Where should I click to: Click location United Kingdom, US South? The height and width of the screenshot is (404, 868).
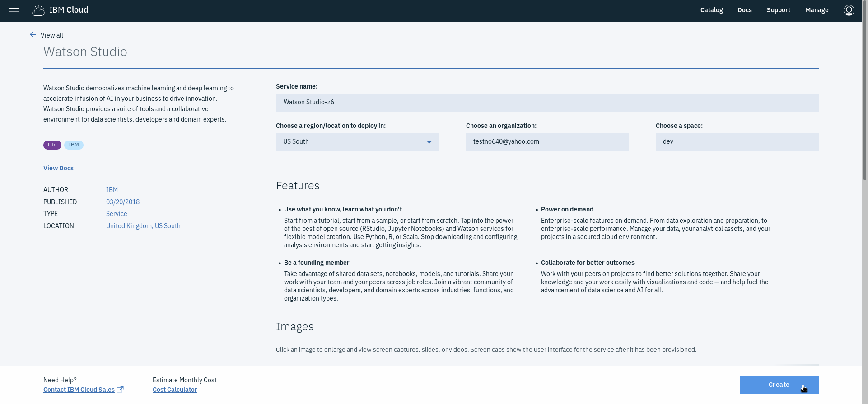[x=143, y=226]
